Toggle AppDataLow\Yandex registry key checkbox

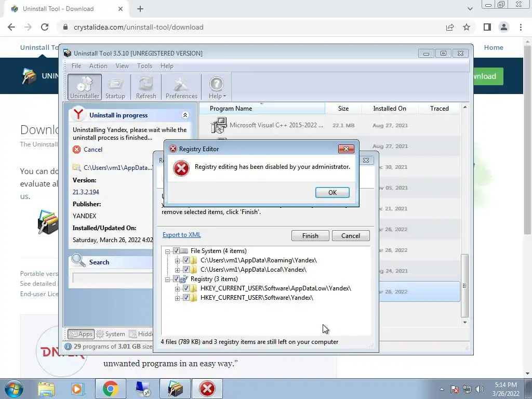point(186,288)
